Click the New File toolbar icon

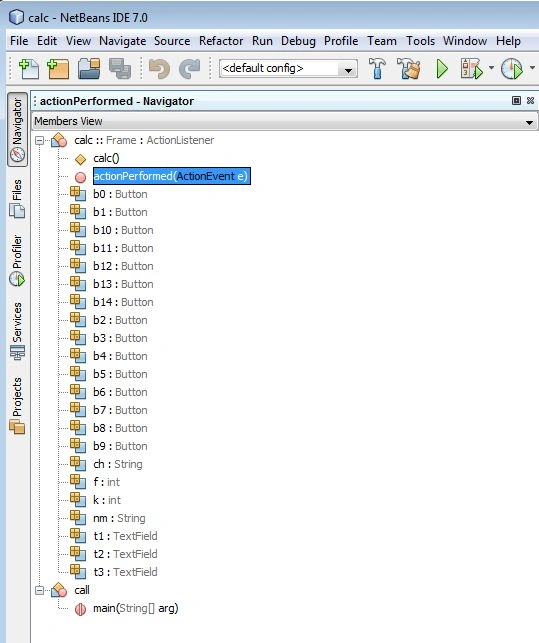point(29,68)
